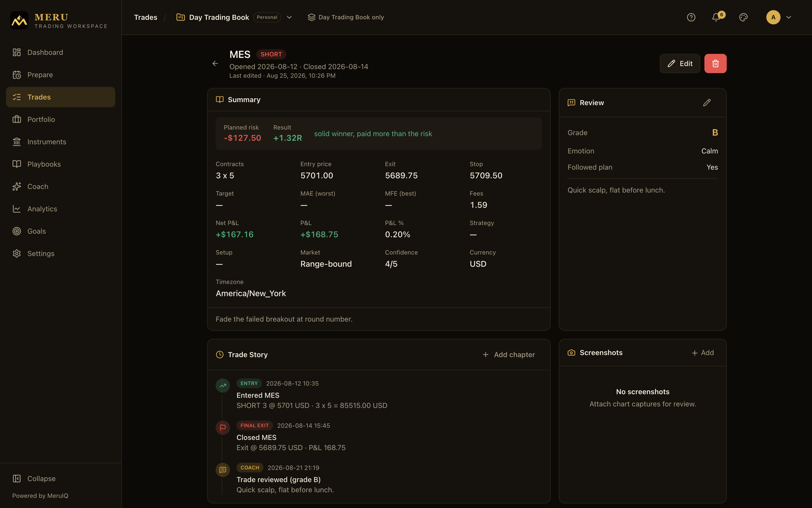Click the Followed plan value Yes

tap(712, 167)
